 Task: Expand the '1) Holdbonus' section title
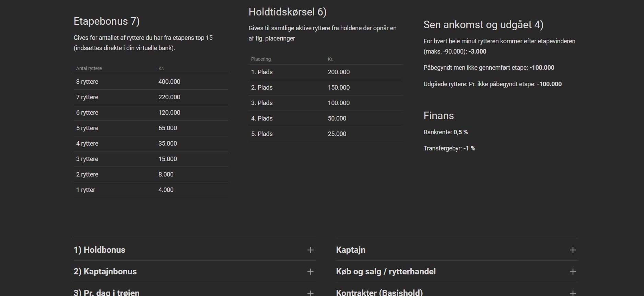(99, 250)
